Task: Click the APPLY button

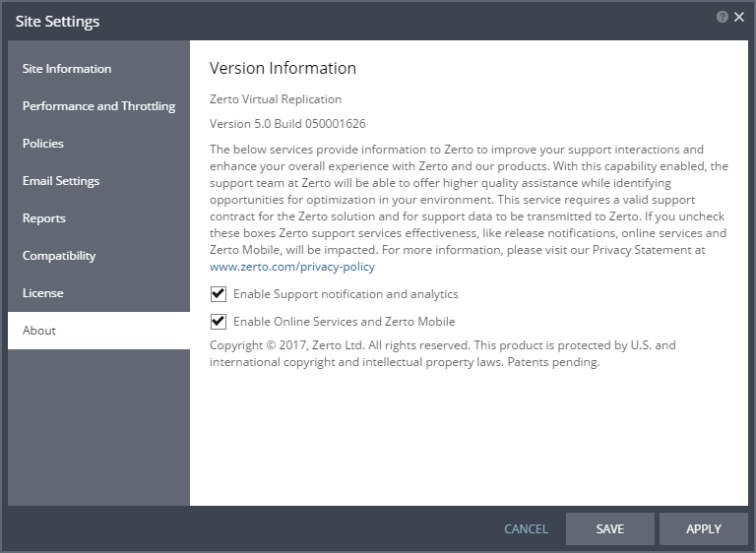Action: coord(704,529)
